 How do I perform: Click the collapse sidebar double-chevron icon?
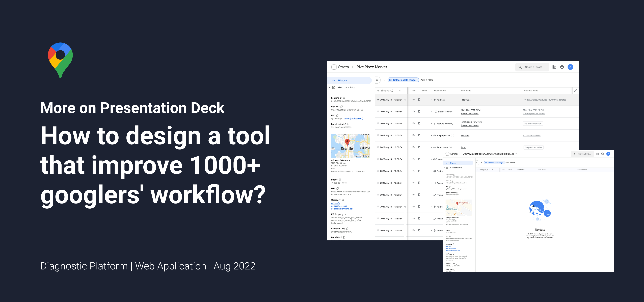click(x=377, y=80)
